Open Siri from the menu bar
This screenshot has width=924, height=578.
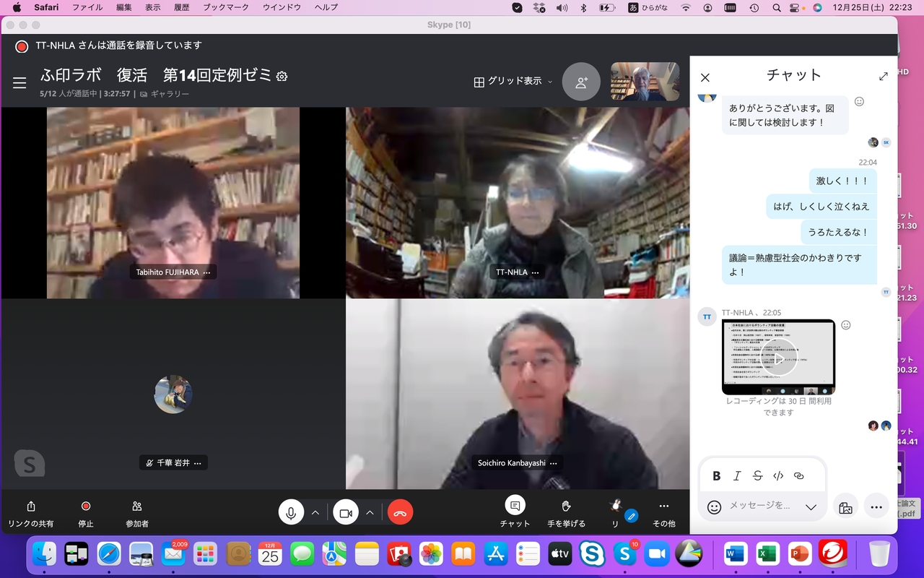click(817, 7)
